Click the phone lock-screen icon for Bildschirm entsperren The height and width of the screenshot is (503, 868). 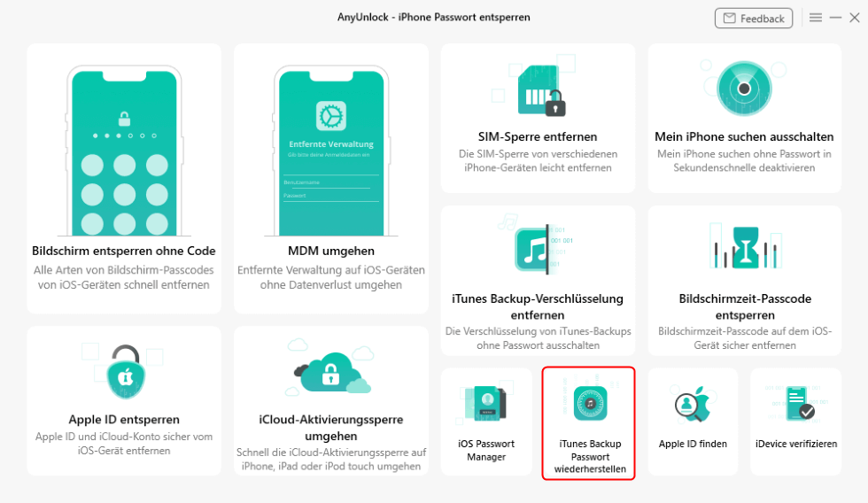(124, 151)
